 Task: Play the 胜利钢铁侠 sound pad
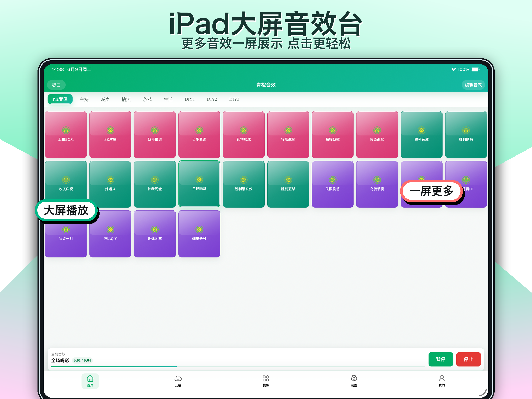point(244,184)
